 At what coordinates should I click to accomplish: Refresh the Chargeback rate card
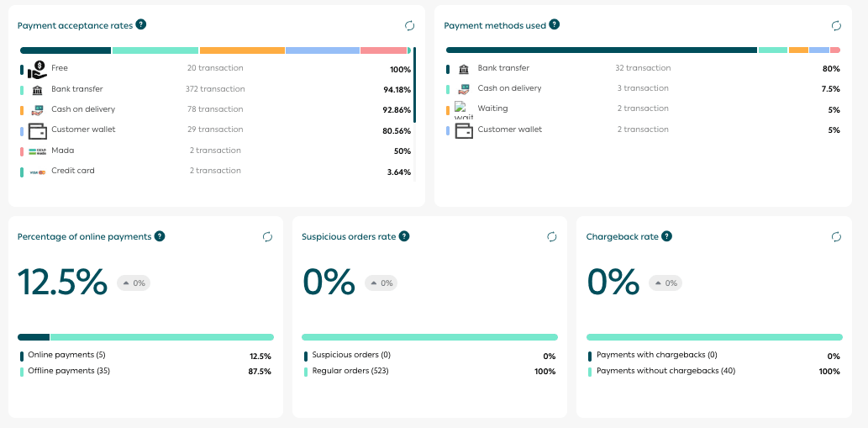pos(836,237)
